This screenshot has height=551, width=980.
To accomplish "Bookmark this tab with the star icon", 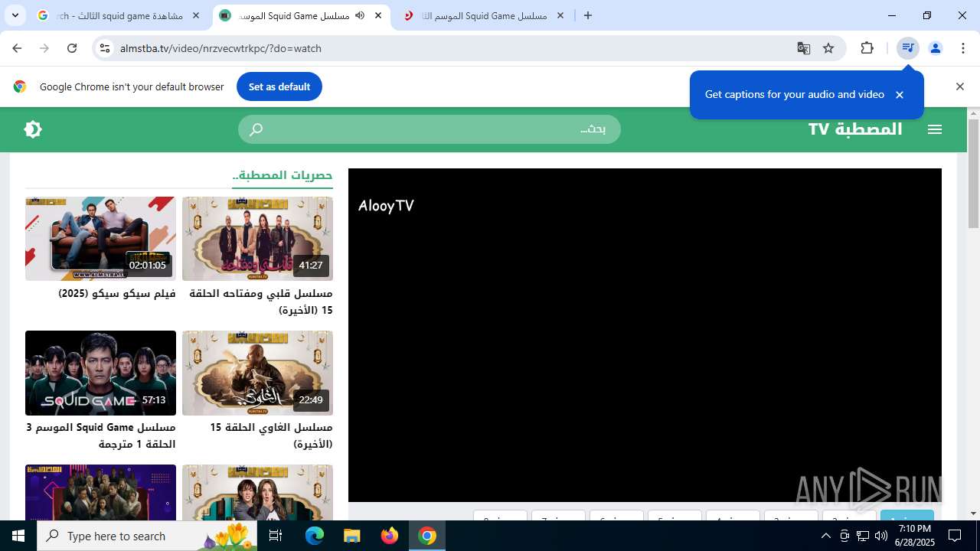I will point(828,48).
